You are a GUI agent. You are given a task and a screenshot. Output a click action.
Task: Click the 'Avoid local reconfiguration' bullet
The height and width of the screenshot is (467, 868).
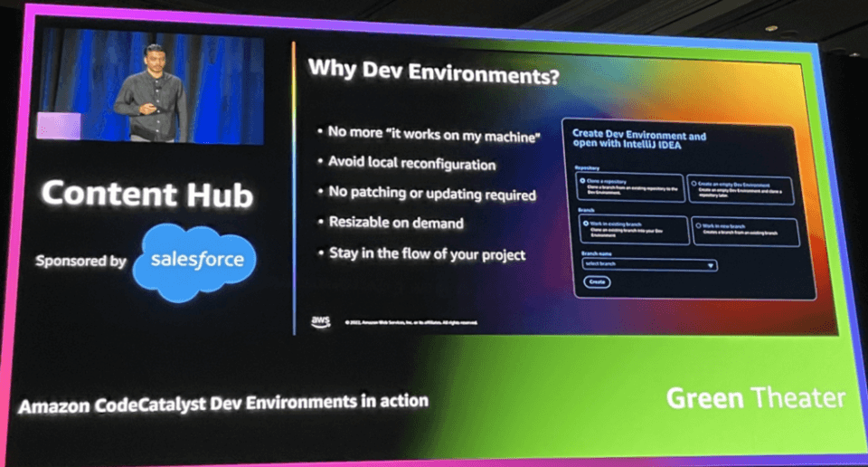[412, 164]
